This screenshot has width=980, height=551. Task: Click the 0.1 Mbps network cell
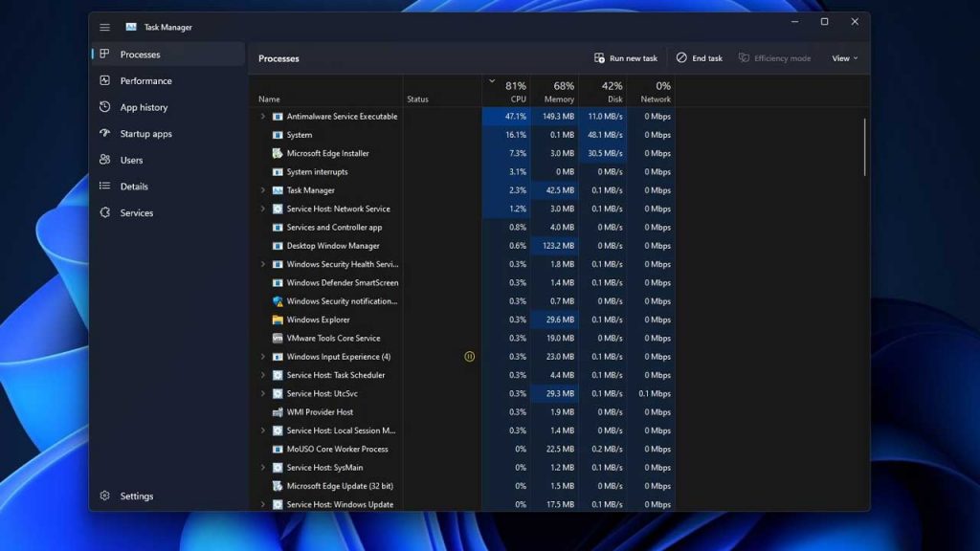point(651,393)
